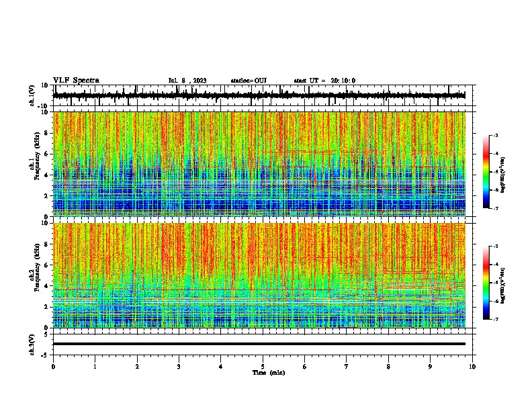Click inside the ch.2 spectrogram panel
The image size is (532, 411).
pos(259,275)
